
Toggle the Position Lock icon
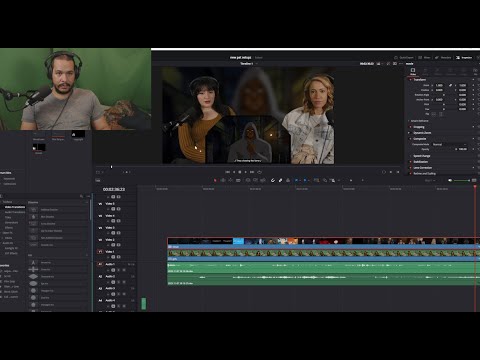(288, 180)
